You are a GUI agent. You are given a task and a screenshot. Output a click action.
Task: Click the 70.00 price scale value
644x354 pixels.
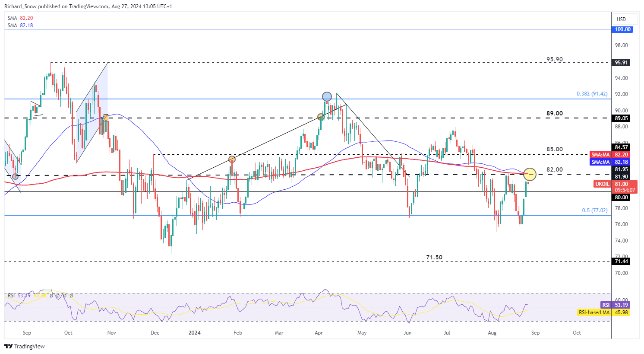pyautogui.click(x=621, y=273)
